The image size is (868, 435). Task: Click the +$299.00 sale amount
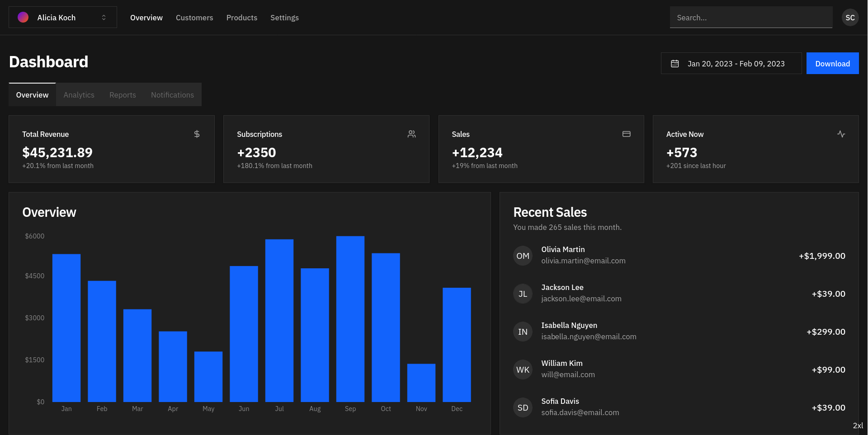point(826,332)
